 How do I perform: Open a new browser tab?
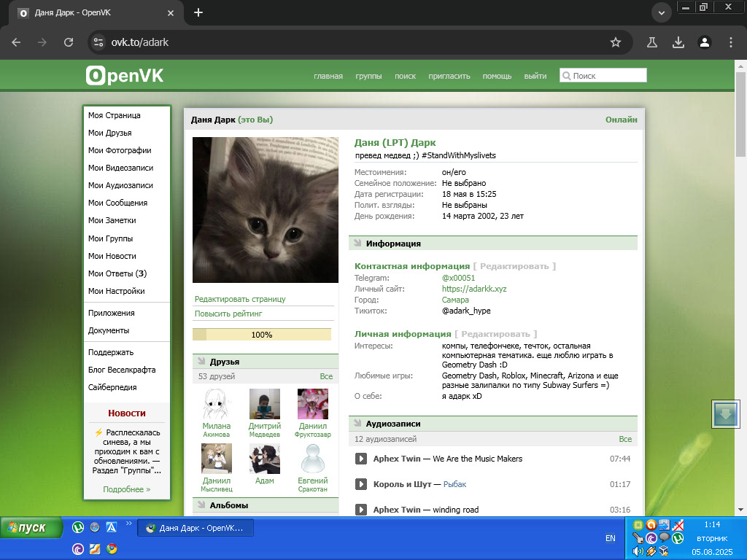click(198, 12)
